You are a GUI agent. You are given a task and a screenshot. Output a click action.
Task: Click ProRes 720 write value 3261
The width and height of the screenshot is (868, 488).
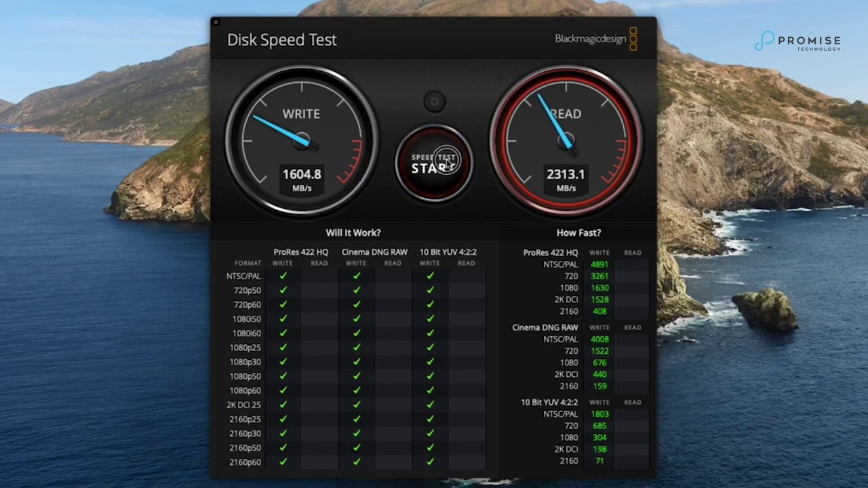(x=599, y=277)
